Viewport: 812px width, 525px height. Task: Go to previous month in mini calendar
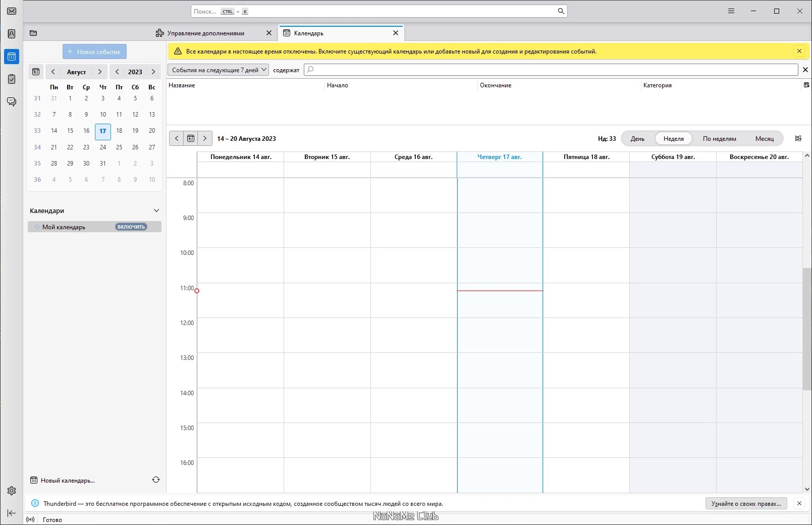click(53, 72)
